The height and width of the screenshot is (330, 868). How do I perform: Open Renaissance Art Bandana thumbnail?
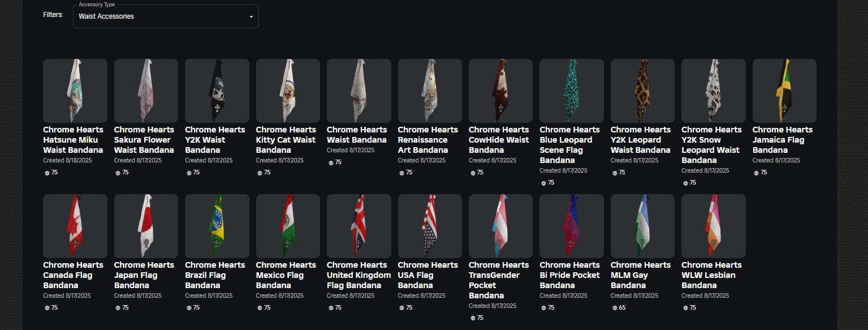coord(430,91)
